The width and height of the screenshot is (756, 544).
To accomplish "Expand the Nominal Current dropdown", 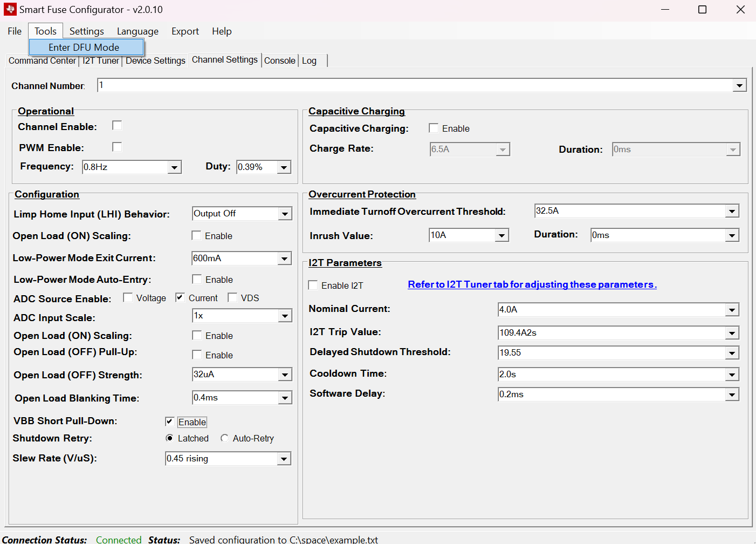I will [x=732, y=310].
